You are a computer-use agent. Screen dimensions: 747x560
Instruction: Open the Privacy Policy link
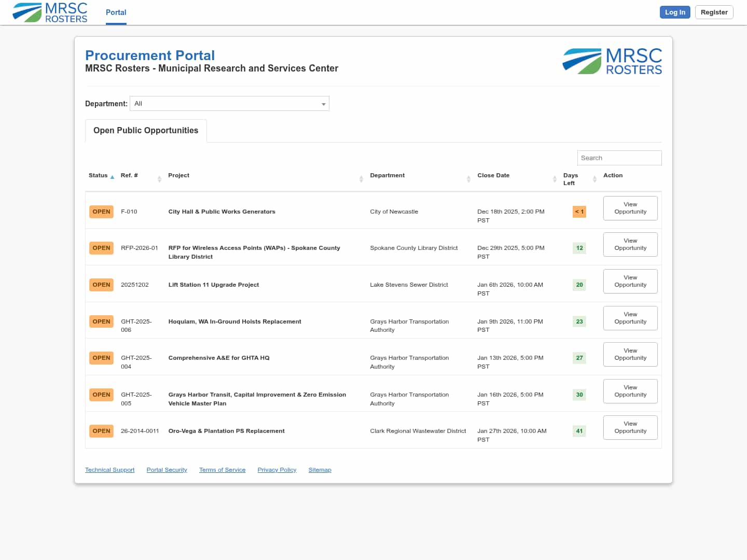276,470
